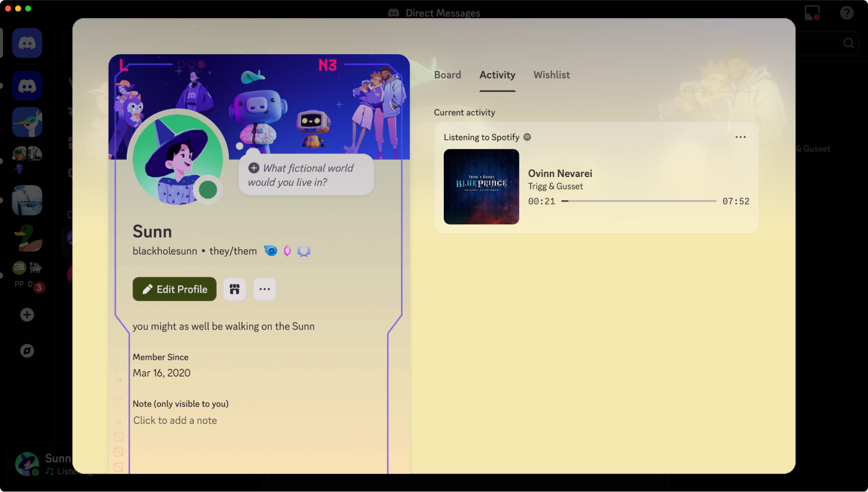Click to add a note on Sunn's profile
The height and width of the screenshot is (492, 868).
pyautogui.click(x=175, y=420)
